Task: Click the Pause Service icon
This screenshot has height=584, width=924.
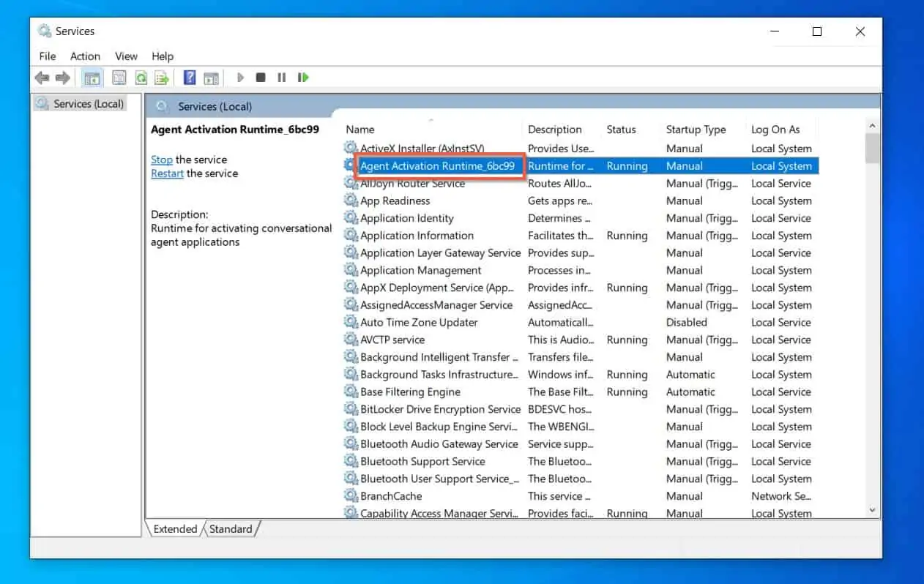Action: tap(281, 78)
